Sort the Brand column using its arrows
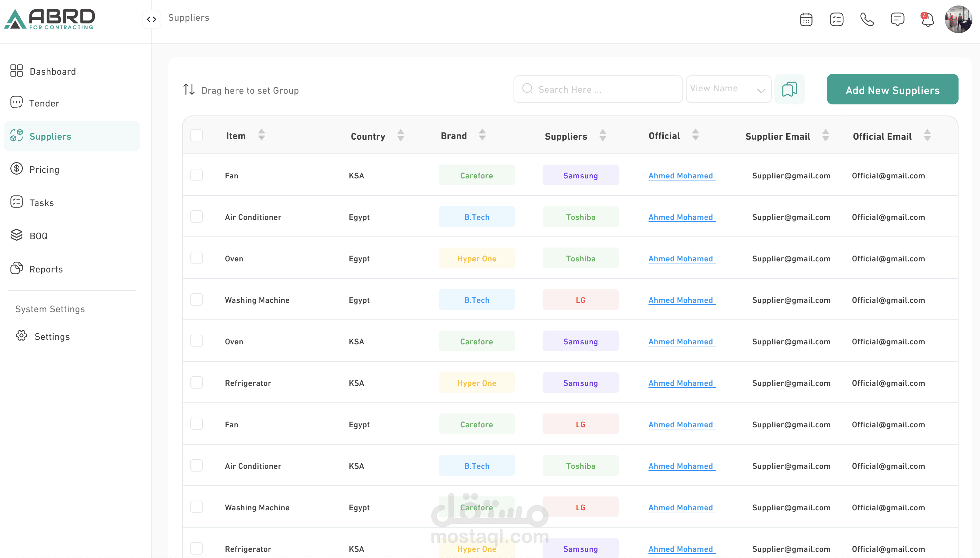Screen dimensions: 980x558 coord(482,135)
